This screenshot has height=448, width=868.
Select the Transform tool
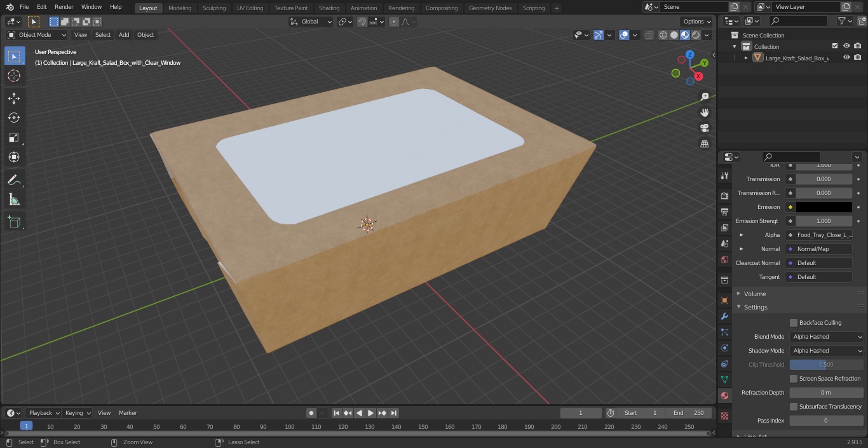(x=14, y=157)
